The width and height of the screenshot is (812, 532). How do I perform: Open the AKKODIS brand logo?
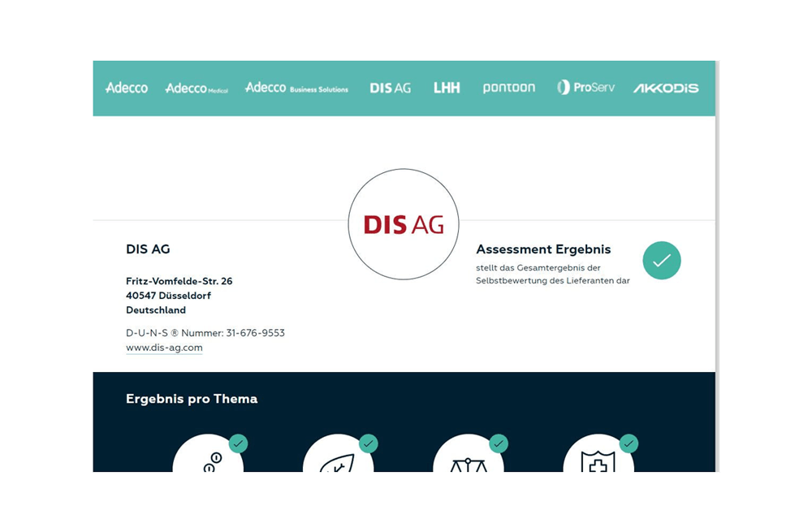click(x=666, y=88)
